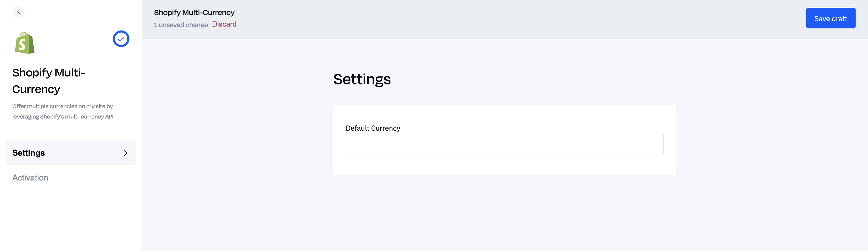This screenshot has width=868, height=251.
Task: Click the gray top header bar background
Action: 506,19
